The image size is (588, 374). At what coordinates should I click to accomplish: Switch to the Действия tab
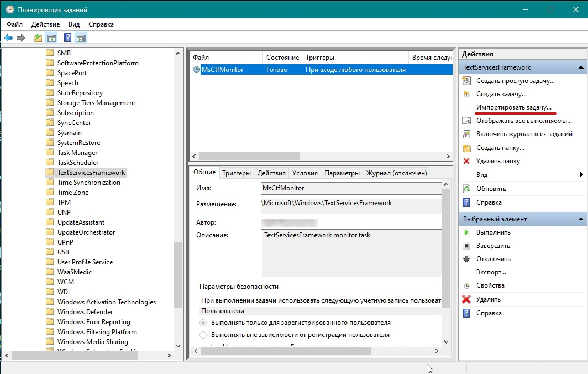271,173
